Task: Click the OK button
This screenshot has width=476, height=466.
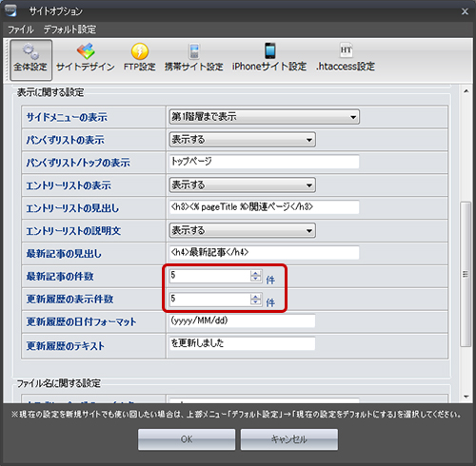Action: point(187,439)
